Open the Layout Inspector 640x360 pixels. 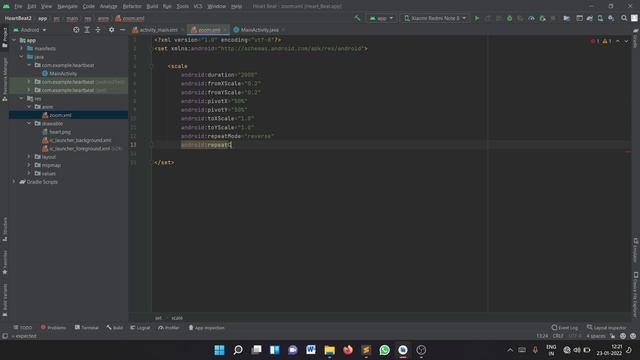click(607, 328)
